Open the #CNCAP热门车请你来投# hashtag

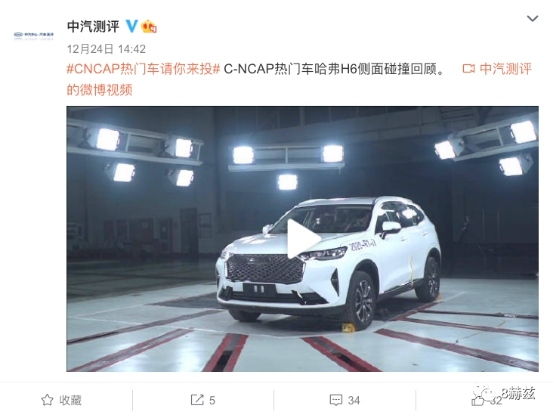143,69
